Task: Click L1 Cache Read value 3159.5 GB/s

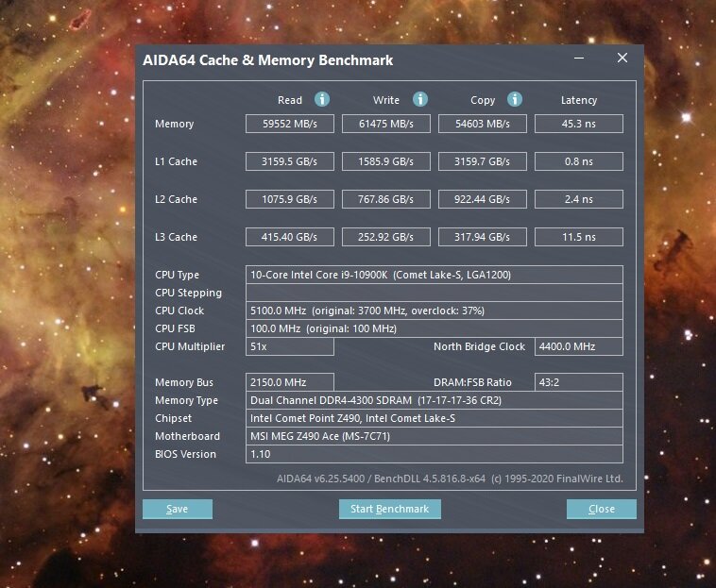Action: point(289,161)
